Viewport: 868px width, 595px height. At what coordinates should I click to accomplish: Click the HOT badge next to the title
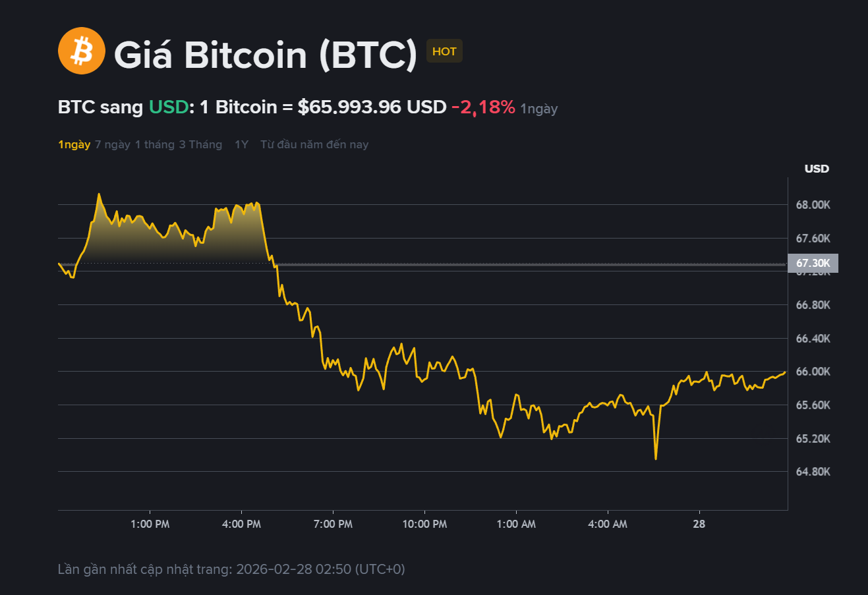(444, 51)
